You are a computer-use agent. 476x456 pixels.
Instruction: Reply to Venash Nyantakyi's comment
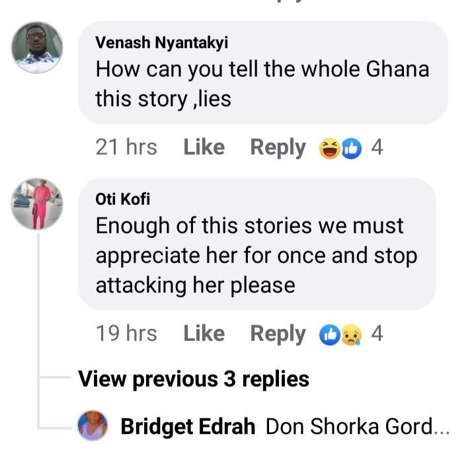coord(278,147)
